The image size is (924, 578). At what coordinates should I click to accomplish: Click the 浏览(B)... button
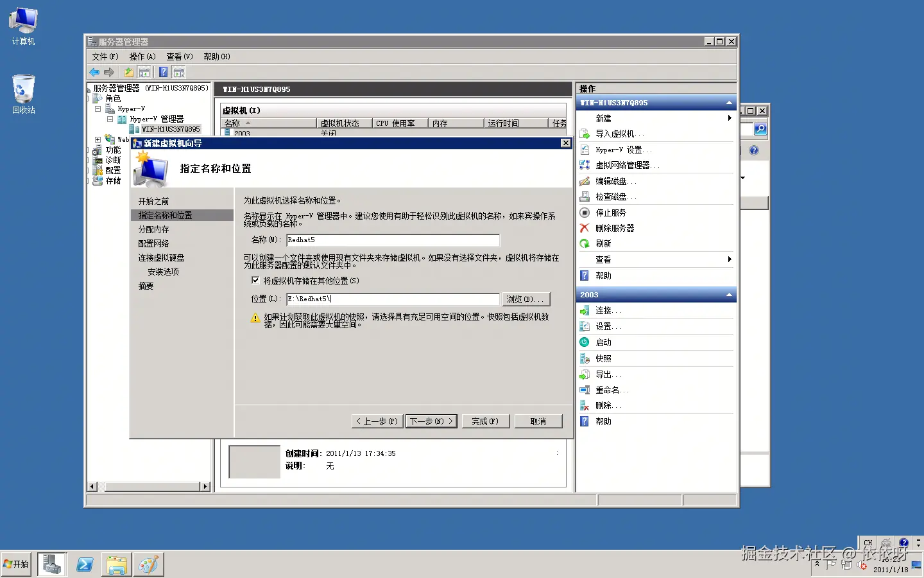point(526,299)
